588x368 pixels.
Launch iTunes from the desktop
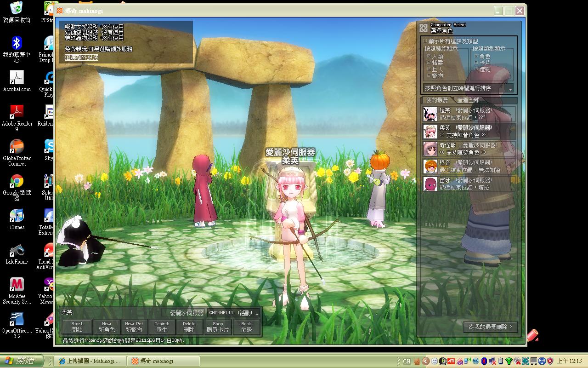pyautogui.click(x=17, y=216)
